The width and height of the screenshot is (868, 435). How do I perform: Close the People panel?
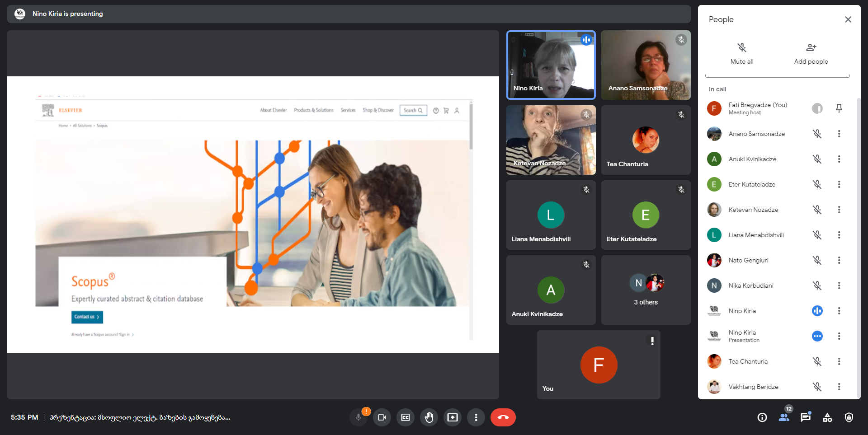pos(848,19)
